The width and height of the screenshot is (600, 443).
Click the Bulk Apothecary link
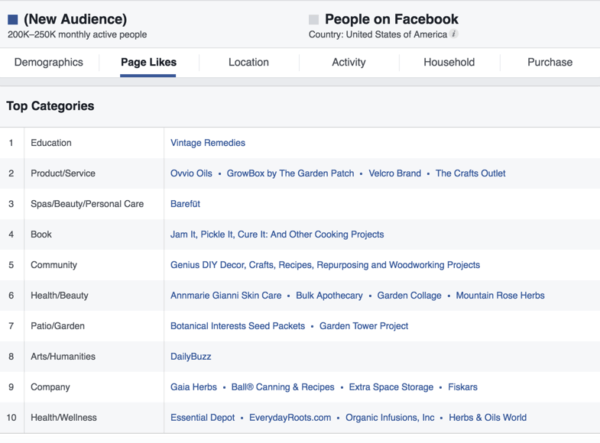pyautogui.click(x=329, y=295)
